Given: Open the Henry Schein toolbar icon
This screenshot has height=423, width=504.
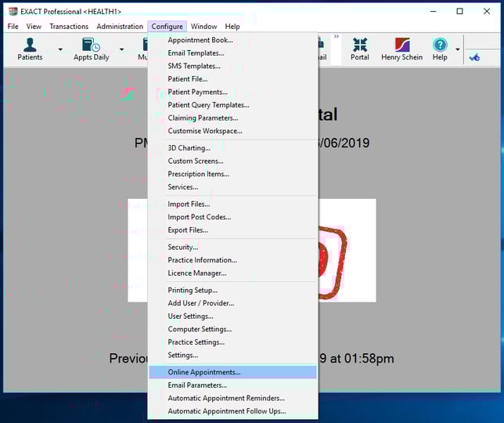Looking at the screenshot, I should 401,49.
